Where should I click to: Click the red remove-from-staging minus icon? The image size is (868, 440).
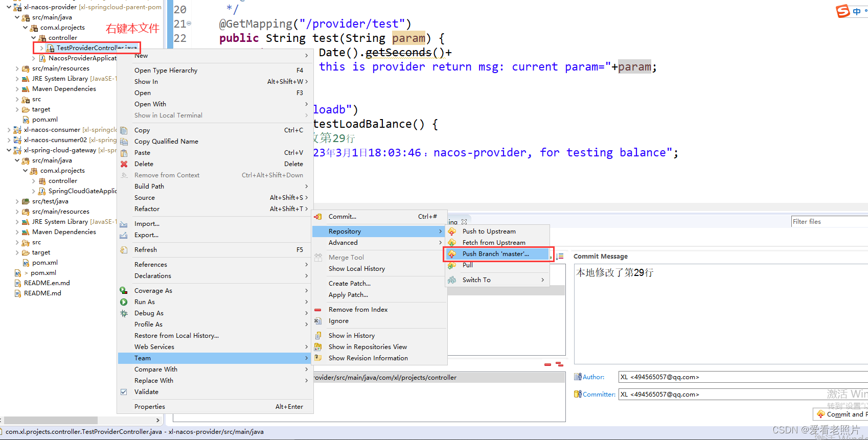click(547, 364)
